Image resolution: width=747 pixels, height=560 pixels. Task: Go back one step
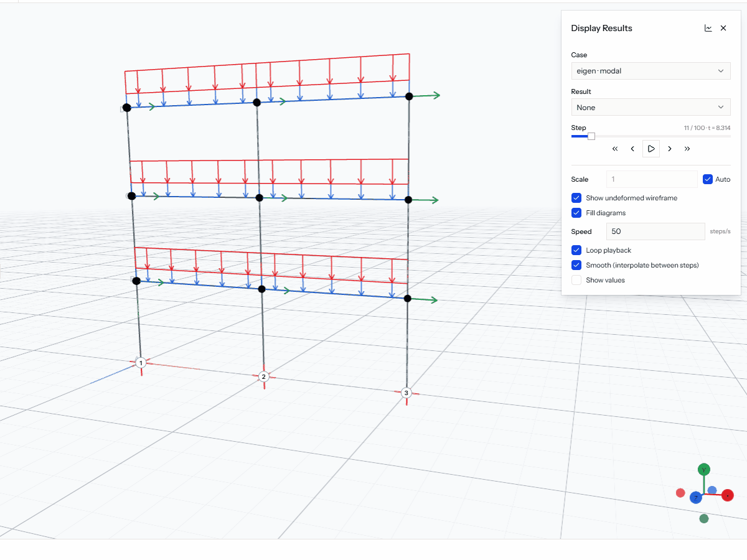[632, 149]
